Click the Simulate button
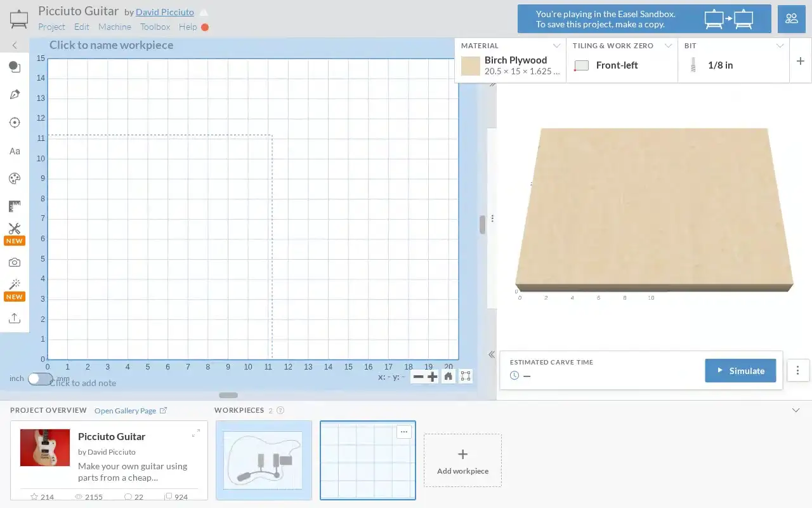Screen dimensions: 812x508 click(x=740, y=371)
